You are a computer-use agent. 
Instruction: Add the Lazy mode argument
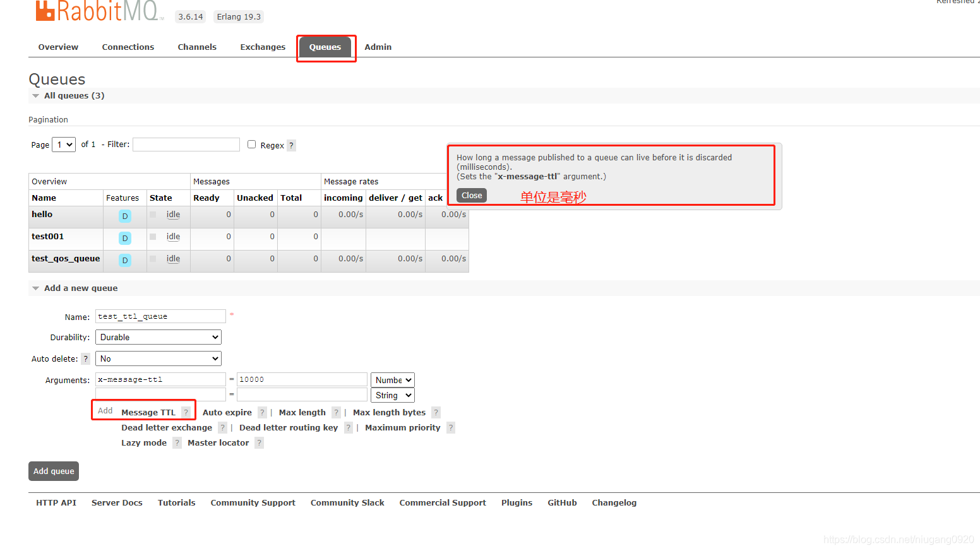[144, 443]
